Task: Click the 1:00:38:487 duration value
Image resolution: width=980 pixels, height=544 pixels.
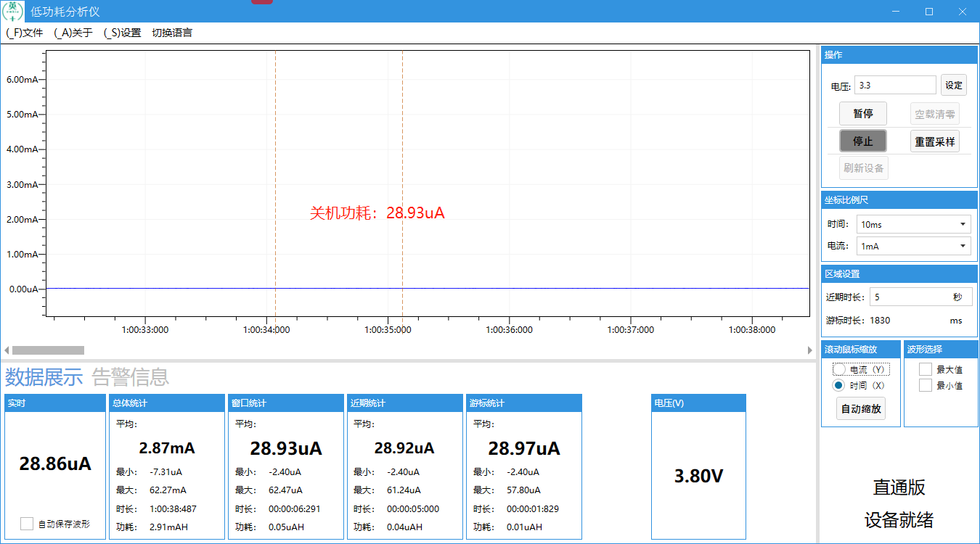Action: pyautogui.click(x=173, y=509)
